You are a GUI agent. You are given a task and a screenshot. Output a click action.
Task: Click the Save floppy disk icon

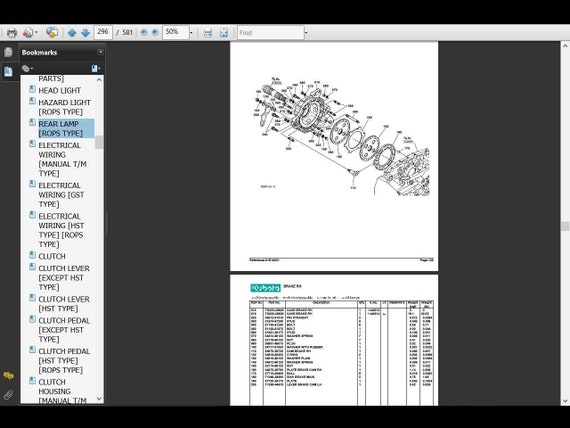coord(208,33)
